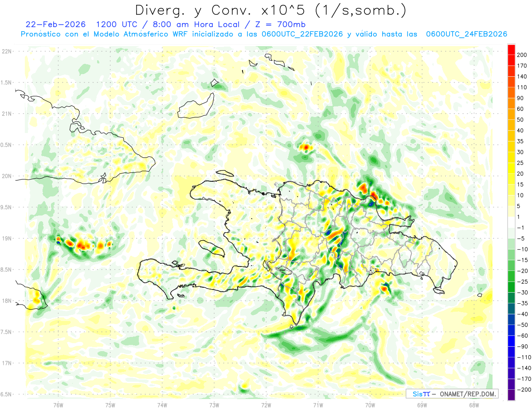This screenshot has height=411, width=532.
Task: Click the 18N latitude label
Action: pos(6,301)
